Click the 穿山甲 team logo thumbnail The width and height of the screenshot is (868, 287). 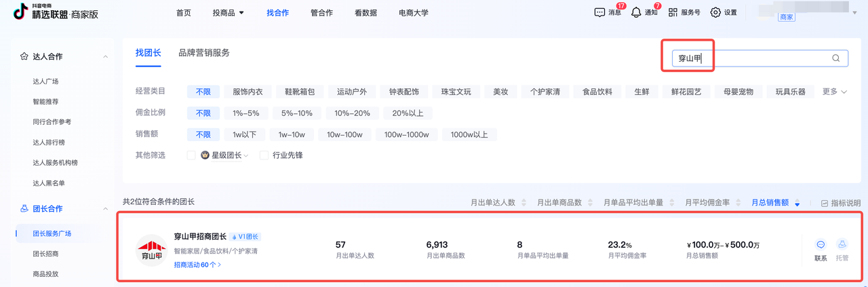coord(153,252)
